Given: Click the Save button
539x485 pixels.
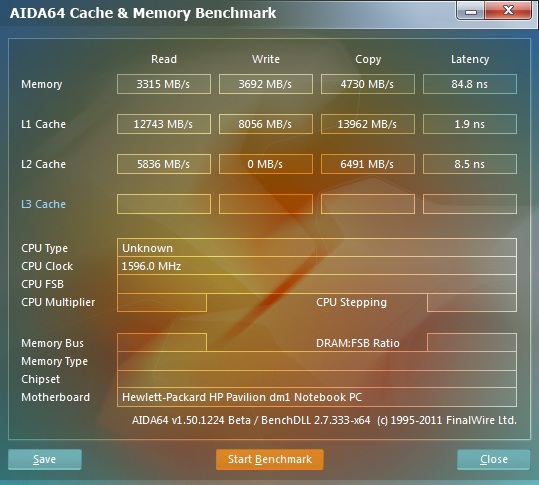Looking at the screenshot, I should (x=45, y=459).
